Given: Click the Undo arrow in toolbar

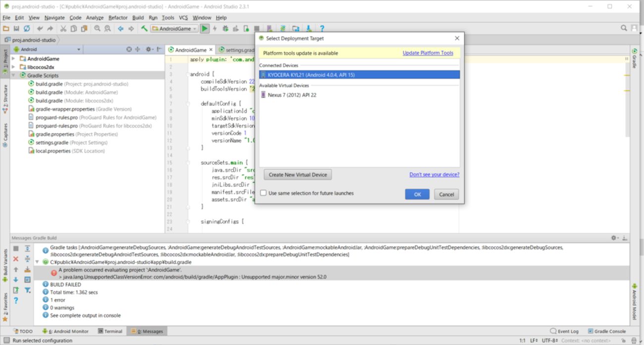Looking at the screenshot, I should [x=40, y=29].
